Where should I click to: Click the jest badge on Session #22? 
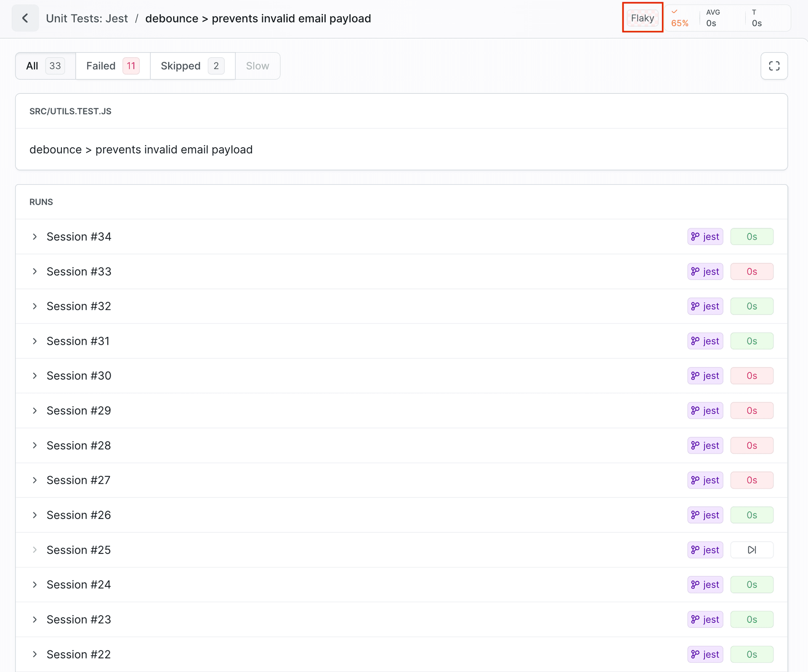click(705, 654)
